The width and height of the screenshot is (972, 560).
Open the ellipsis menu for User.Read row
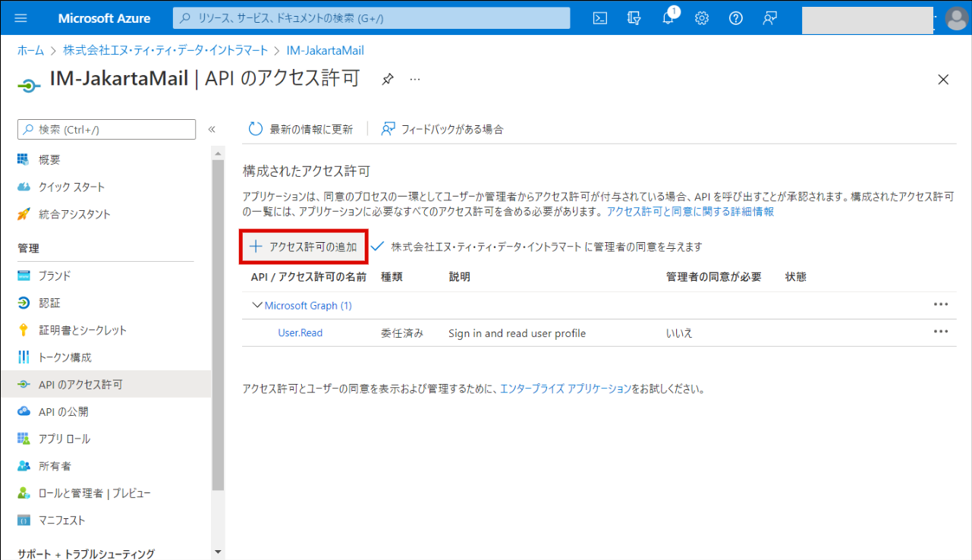click(x=941, y=332)
